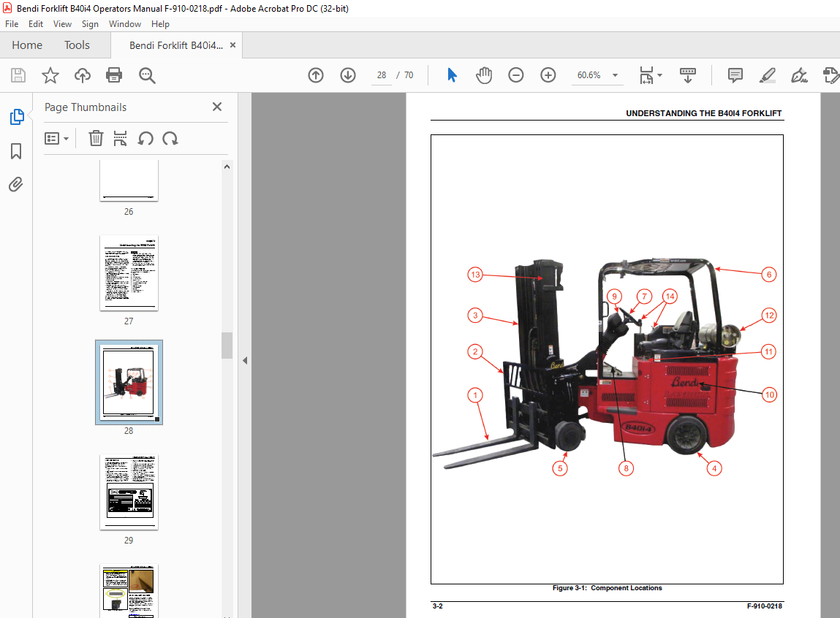This screenshot has width=840, height=618.
Task: Open the Help menu
Action: (160, 24)
